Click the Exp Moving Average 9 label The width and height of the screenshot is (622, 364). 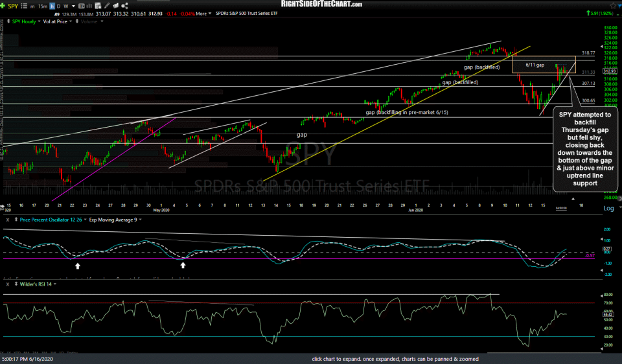pos(113,220)
